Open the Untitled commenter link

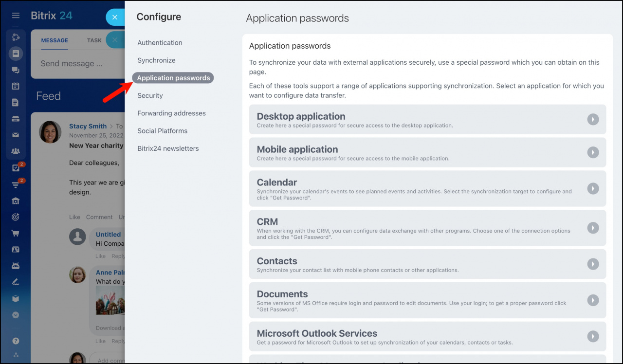pos(108,235)
